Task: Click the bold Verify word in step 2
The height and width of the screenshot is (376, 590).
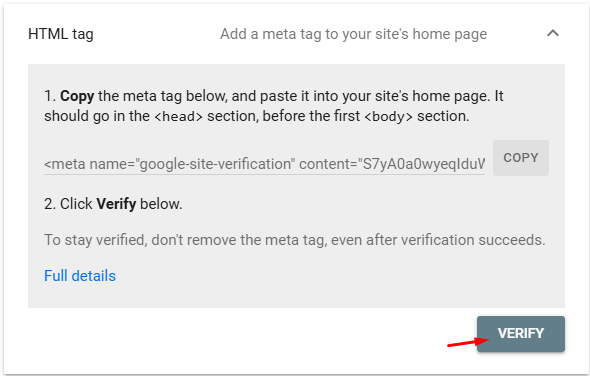Action: pyautogui.click(x=116, y=204)
